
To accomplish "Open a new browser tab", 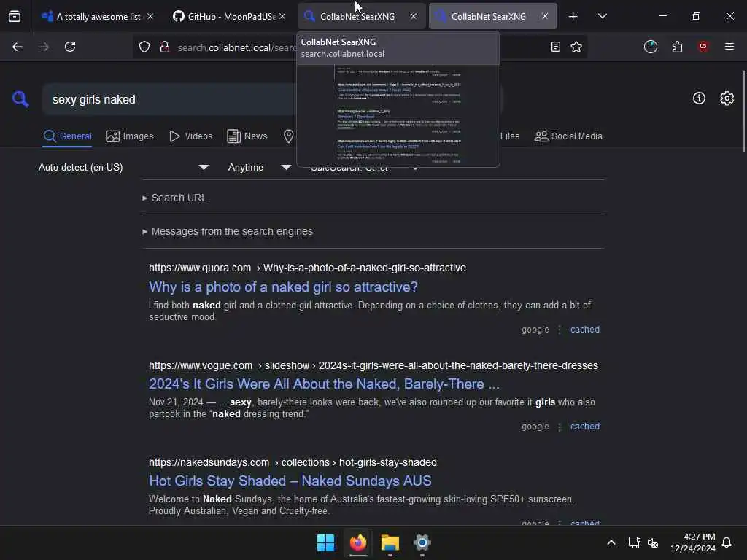I will pyautogui.click(x=573, y=17).
